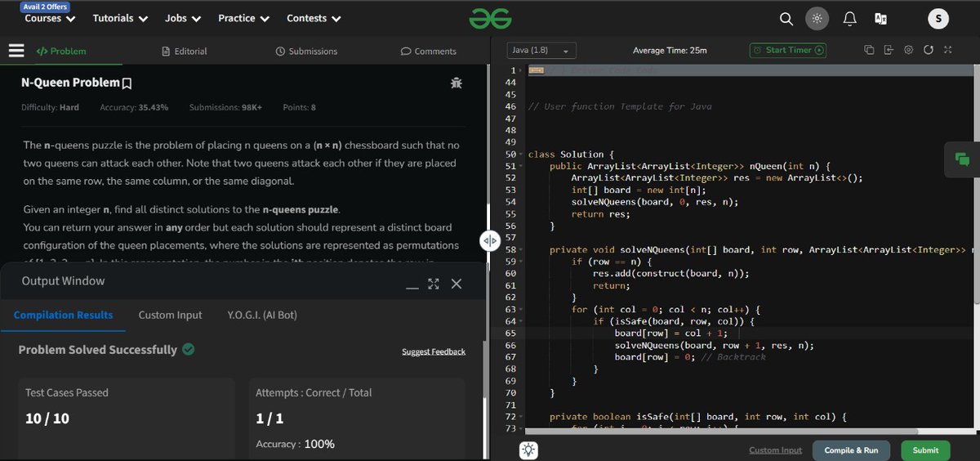Collapse the isSafe method fold at line 72
Screen dimensions: 980x461
[521, 417]
